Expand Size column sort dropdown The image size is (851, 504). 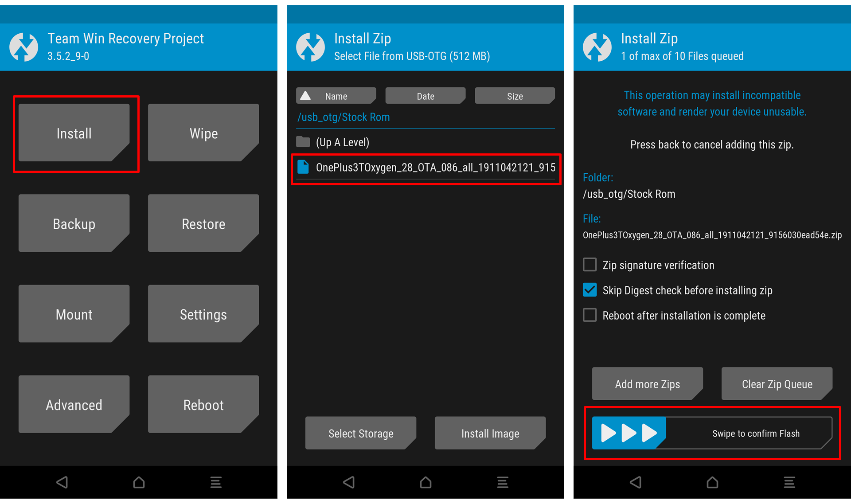tap(515, 96)
